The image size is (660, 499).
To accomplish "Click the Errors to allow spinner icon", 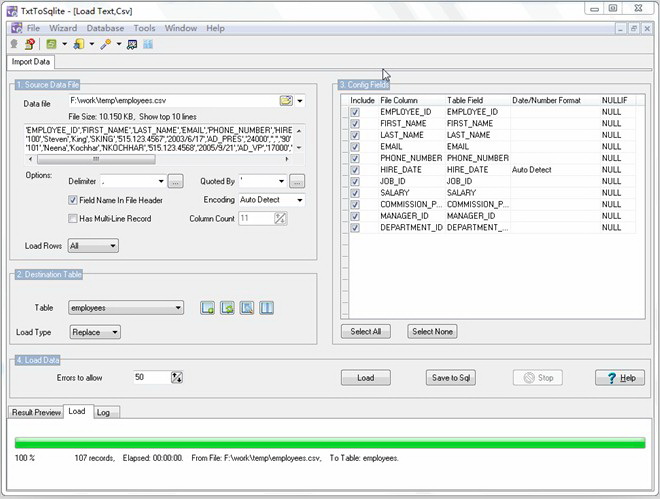I will (x=177, y=377).
